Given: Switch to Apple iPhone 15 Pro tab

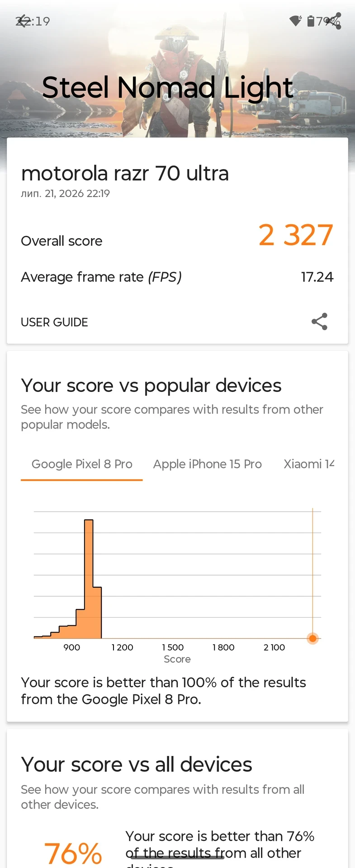Looking at the screenshot, I should click(208, 464).
